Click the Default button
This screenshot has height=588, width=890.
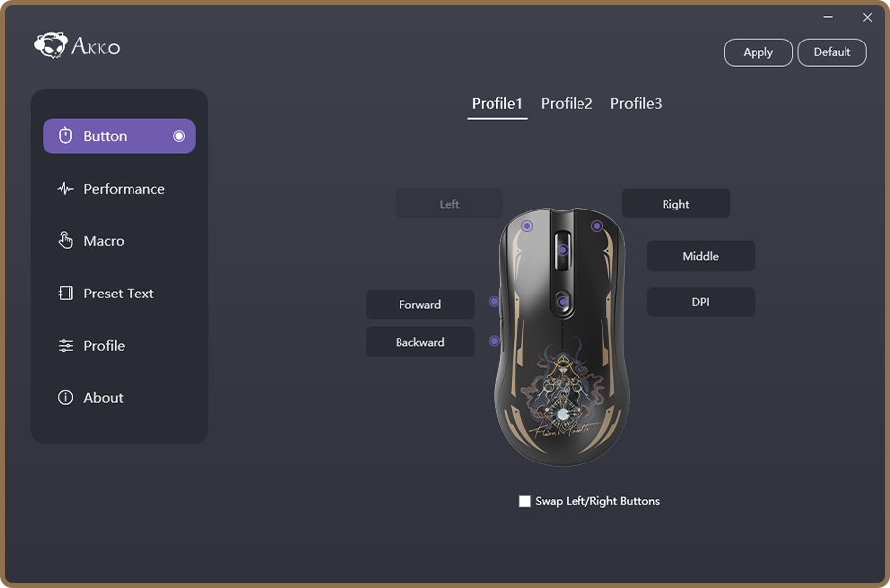coord(832,52)
